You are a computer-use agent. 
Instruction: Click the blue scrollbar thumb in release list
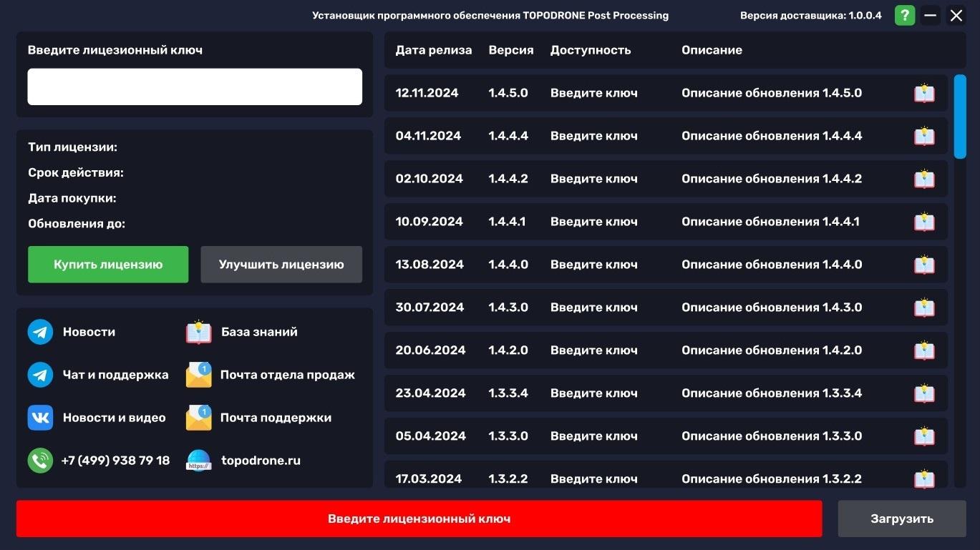(x=960, y=117)
